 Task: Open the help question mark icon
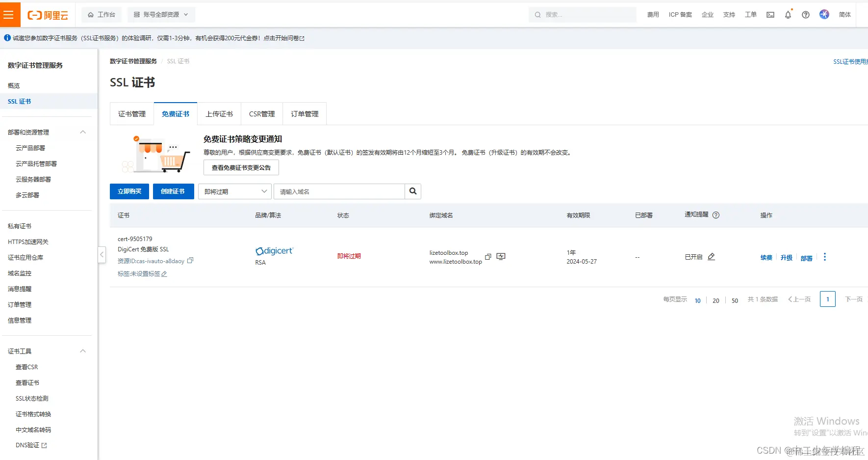pyautogui.click(x=805, y=15)
